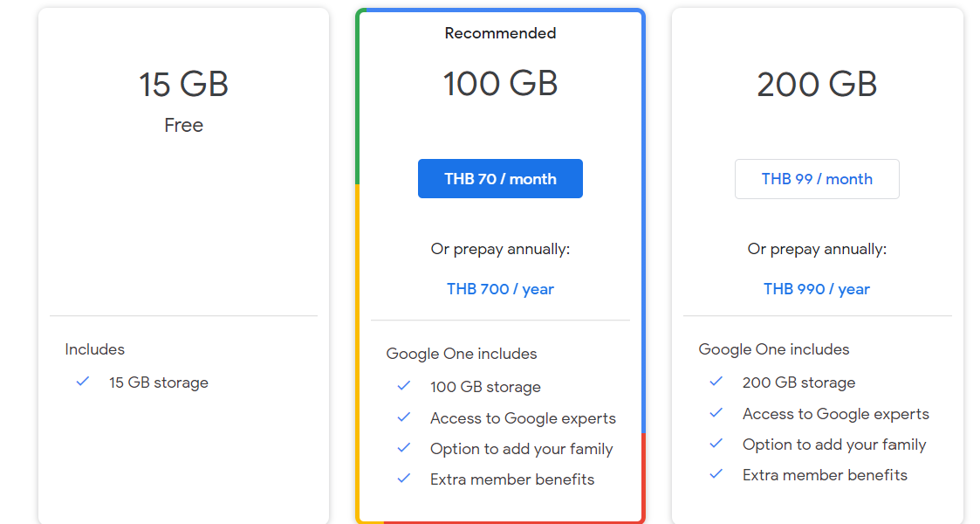The image size is (980, 524).
Task: Choose the THB 99 / month plan button
Action: [x=817, y=179]
